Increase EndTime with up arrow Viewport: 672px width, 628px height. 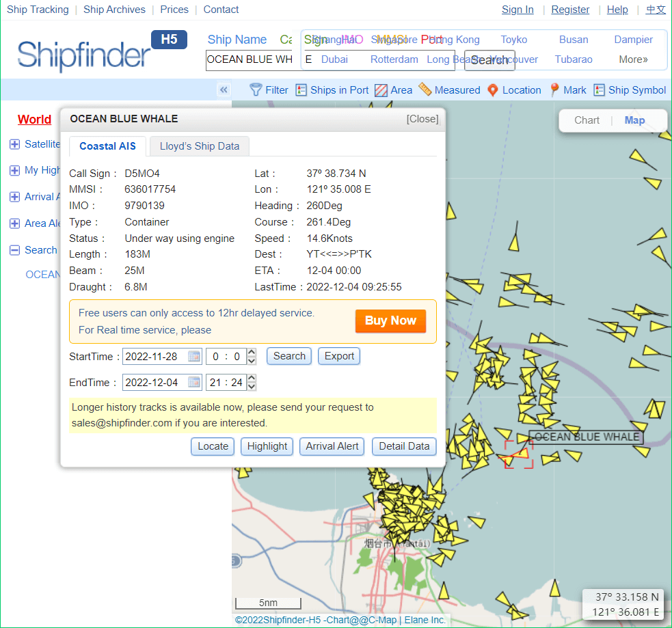(x=252, y=378)
